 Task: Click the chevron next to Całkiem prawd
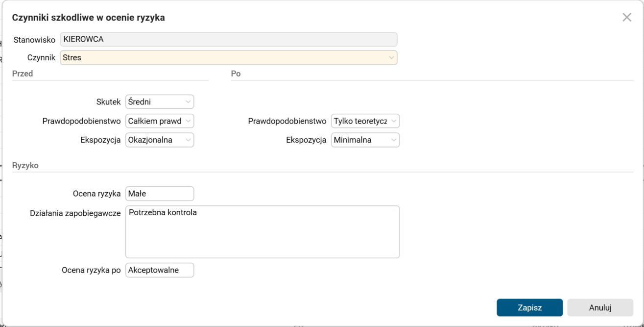coord(188,121)
